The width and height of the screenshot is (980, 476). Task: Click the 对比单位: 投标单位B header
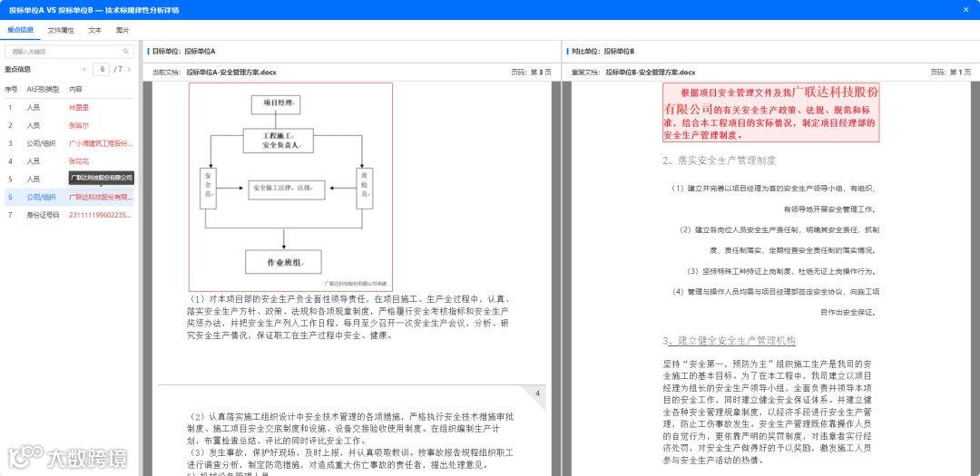603,51
